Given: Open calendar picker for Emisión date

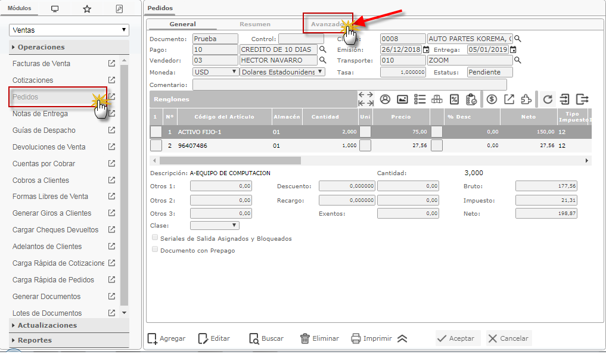Looking at the screenshot, I should pos(425,49).
